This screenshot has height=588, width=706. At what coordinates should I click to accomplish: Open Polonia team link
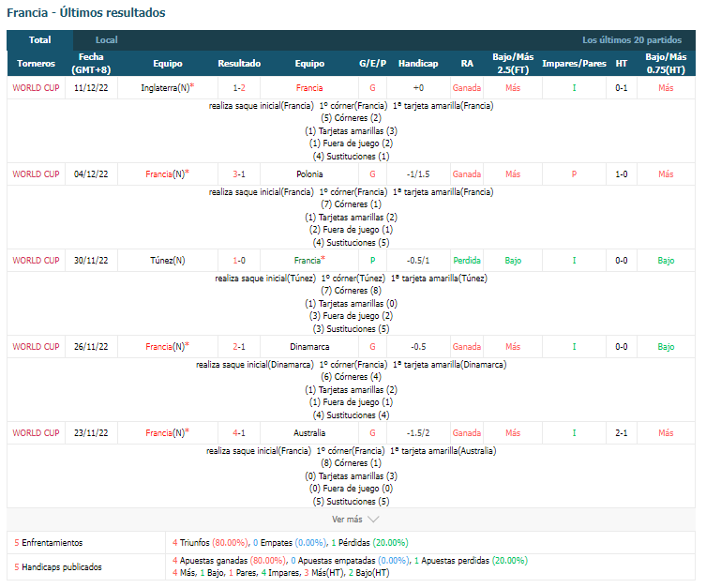pyautogui.click(x=309, y=173)
